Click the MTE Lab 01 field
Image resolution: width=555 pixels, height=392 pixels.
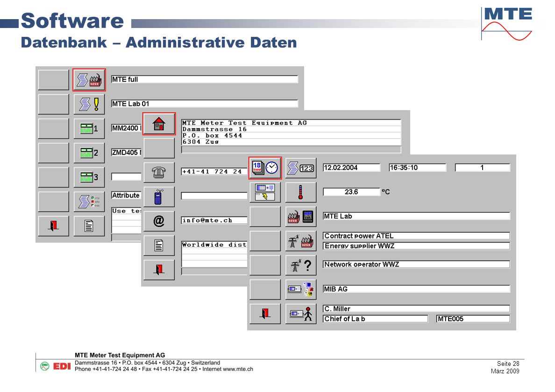pyautogui.click(x=205, y=104)
